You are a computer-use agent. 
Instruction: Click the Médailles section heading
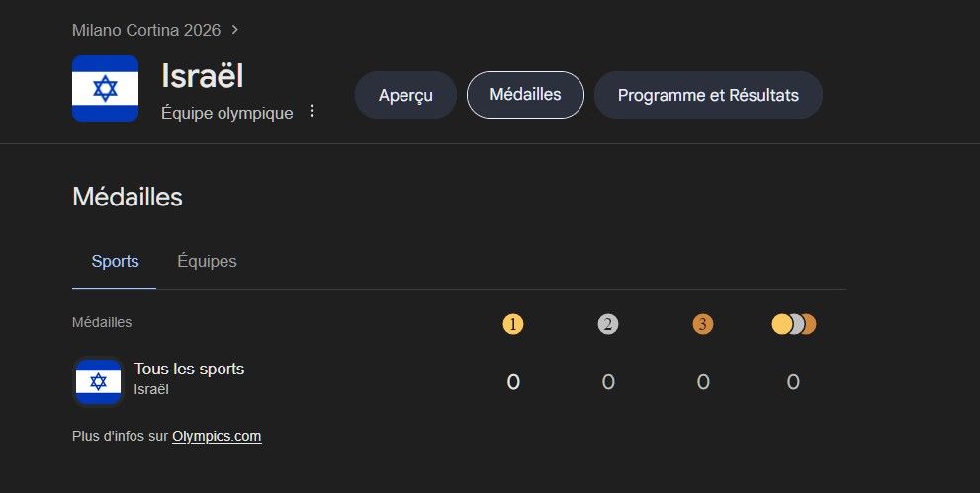click(128, 197)
